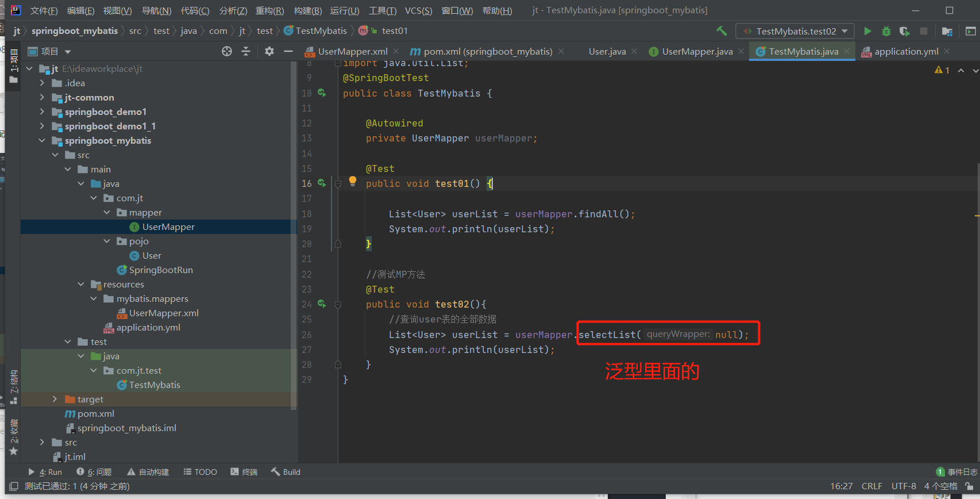Collapse the springboot_mybatis module

pyautogui.click(x=42, y=140)
